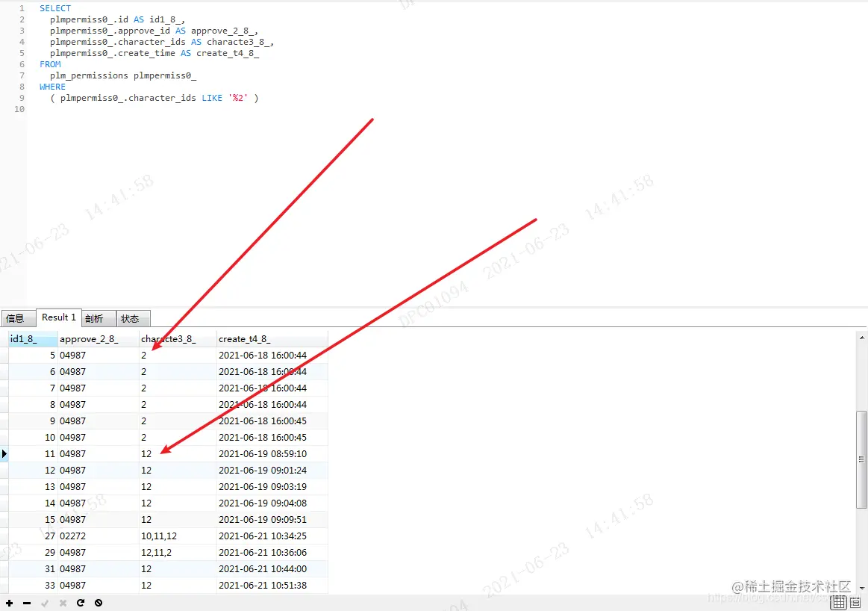Select the cell '12,11,2' in characte3_8_
The height and width of the screenshot is (611, 868).
pos(178,552)
